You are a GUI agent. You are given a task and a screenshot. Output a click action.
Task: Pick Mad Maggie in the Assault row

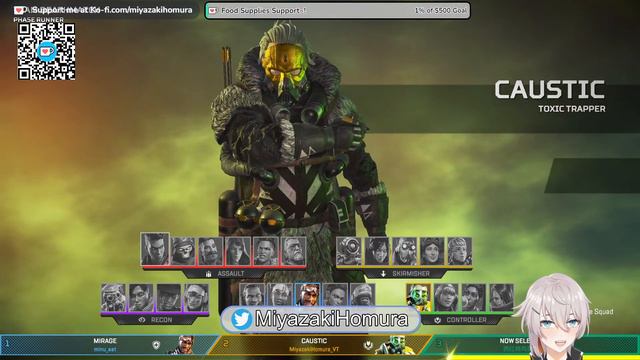[266, 251]
